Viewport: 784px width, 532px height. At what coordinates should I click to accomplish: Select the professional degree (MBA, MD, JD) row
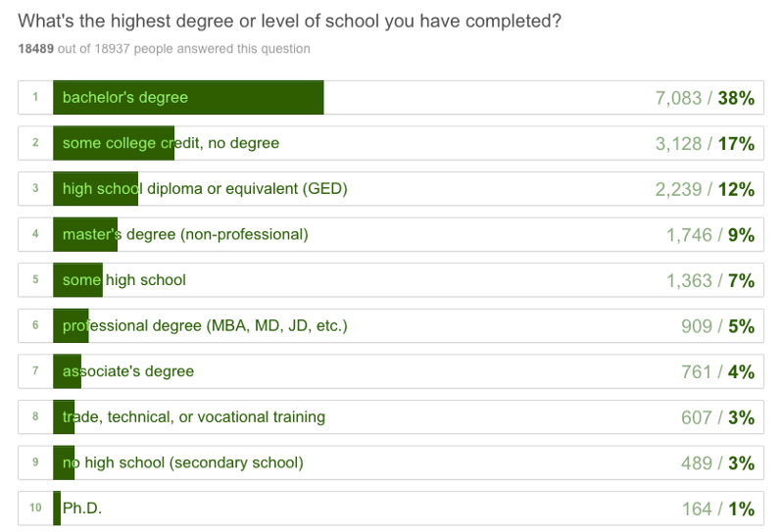[392, 325]
